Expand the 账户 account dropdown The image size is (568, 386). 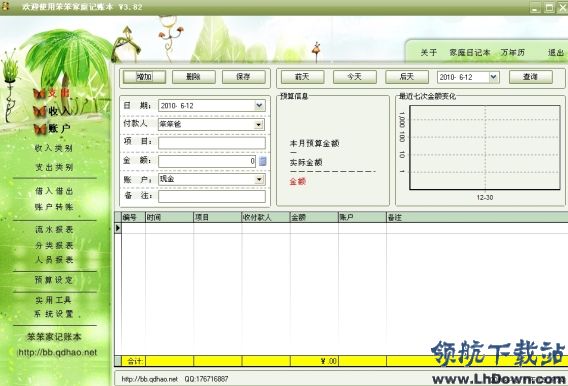point(259,179)
